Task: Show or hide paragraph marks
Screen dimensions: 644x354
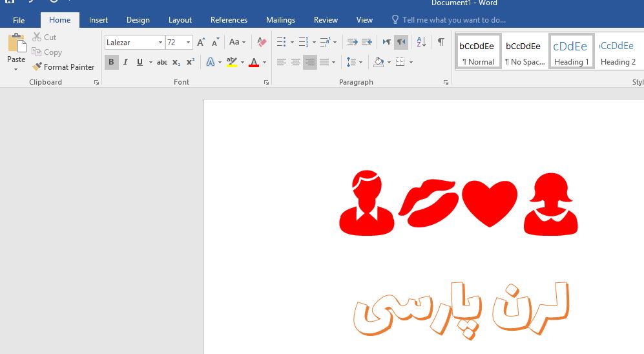Action: (441, 42)
